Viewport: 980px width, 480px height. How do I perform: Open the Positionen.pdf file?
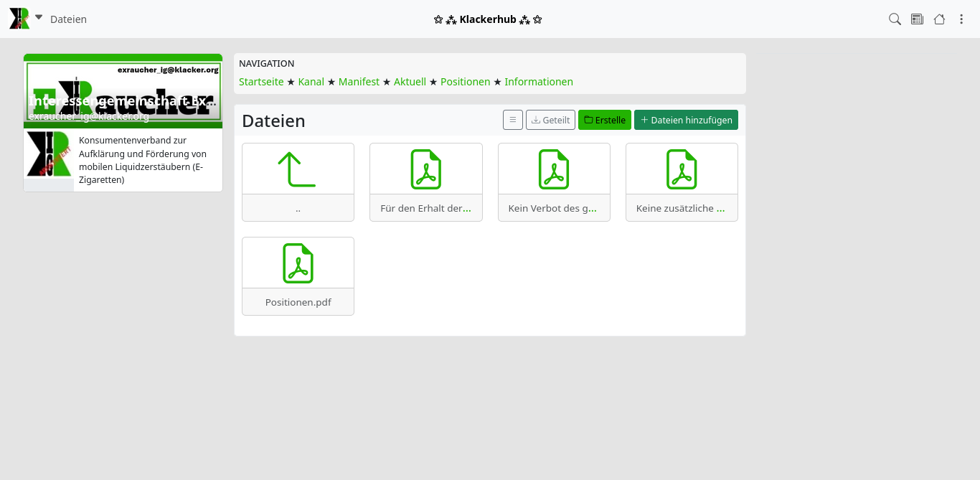click(298, 263)
